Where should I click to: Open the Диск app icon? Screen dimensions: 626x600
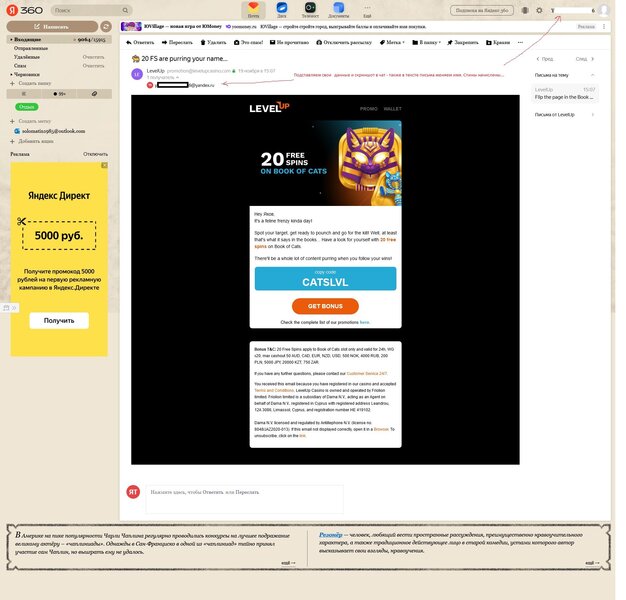[x=281, y=9]
